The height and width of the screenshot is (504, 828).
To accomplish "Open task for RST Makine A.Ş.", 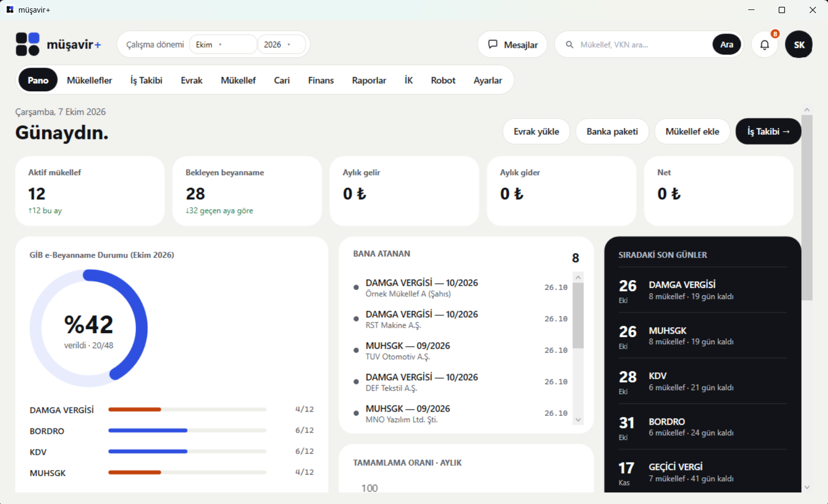I will 461,319.
